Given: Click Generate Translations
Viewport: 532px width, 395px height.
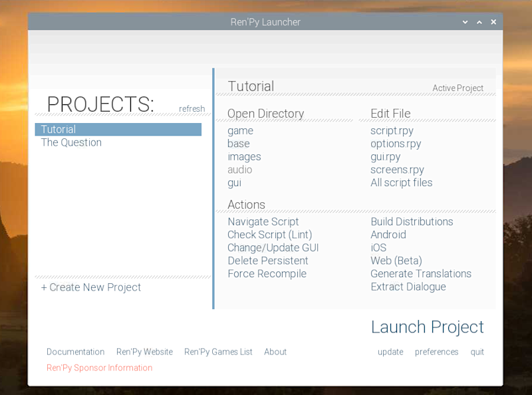Looking at the screenshot, I should 421,273.
